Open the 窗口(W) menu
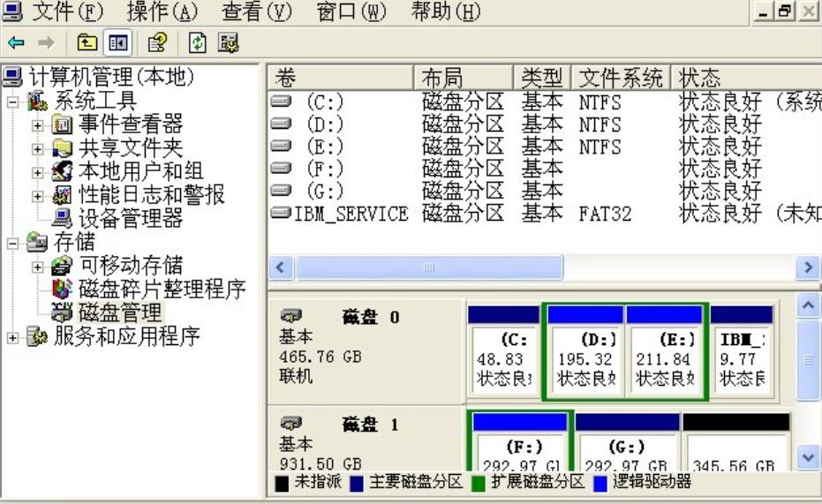Viewport: 822px width, 504px height. (x=351, y=11)
